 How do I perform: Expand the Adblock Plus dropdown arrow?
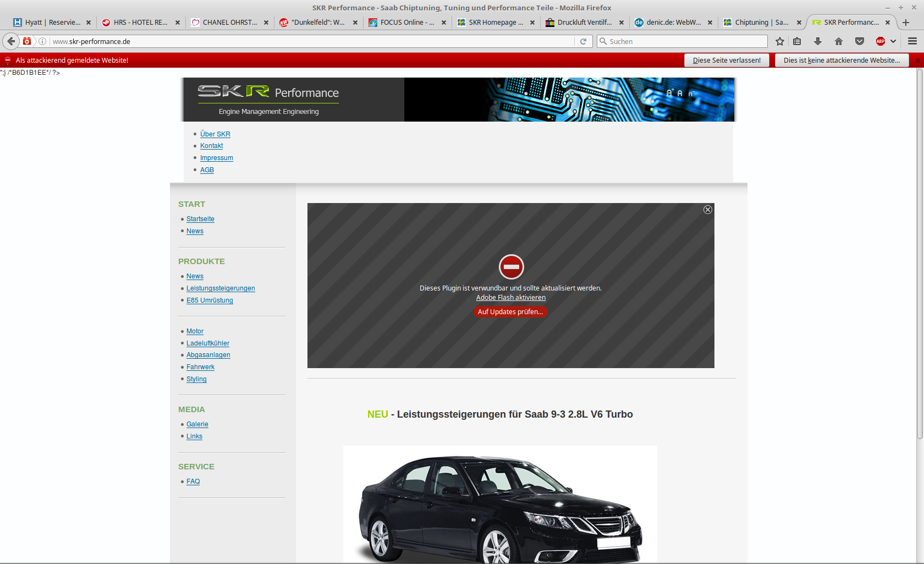coord(893,41)
